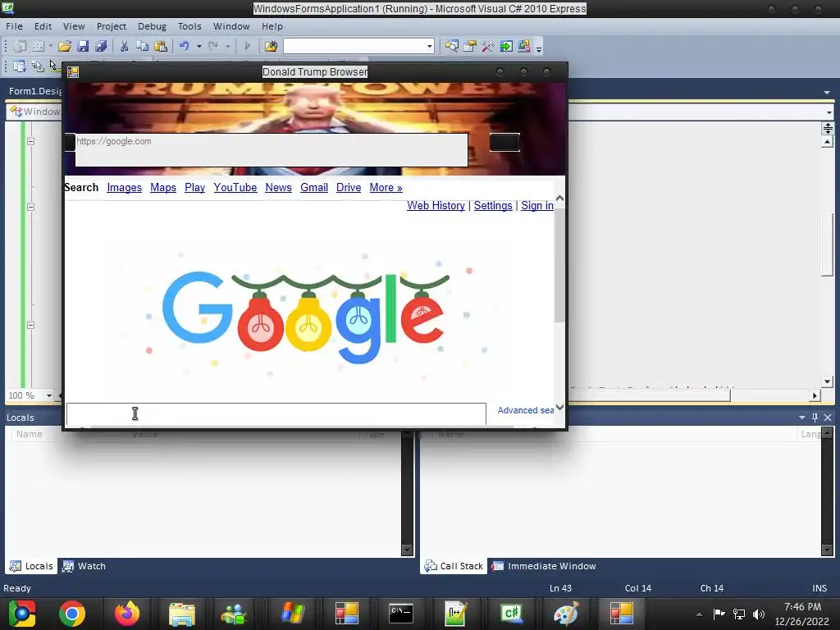The width and height of the screenshot is (840, 630).
Task: Open the Solution Explorer toolbar icon
Action: [452, 46]
